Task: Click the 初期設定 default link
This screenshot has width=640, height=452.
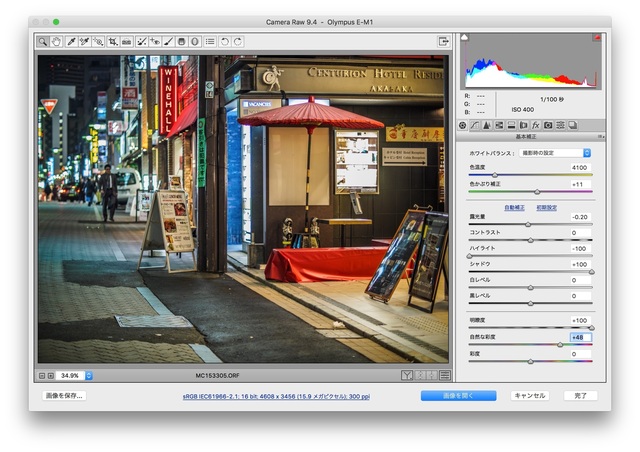Action: (x=547, y=207)
